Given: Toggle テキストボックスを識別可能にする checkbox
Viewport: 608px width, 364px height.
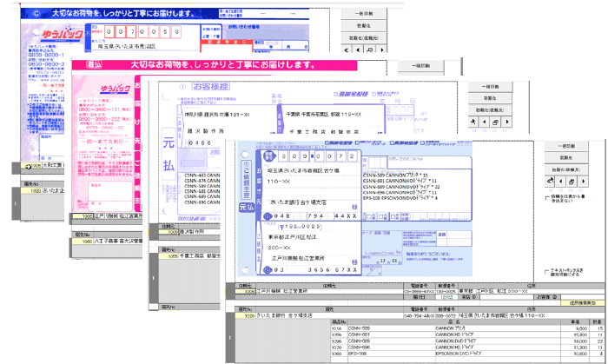Looking at the screenshot, I should tap(547, 272).
